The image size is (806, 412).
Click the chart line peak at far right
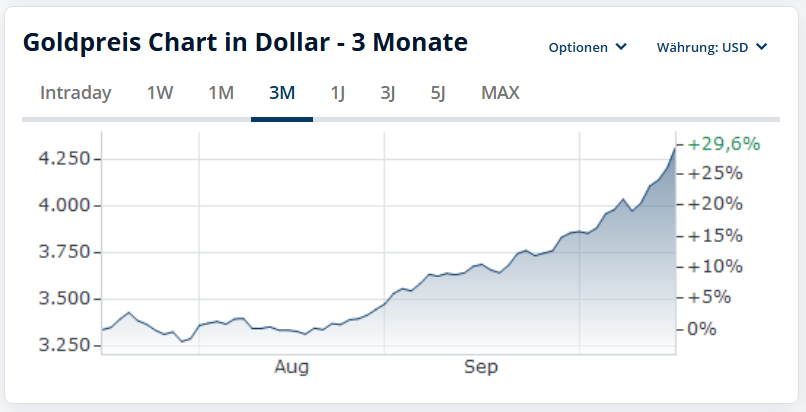pos(675,147)
